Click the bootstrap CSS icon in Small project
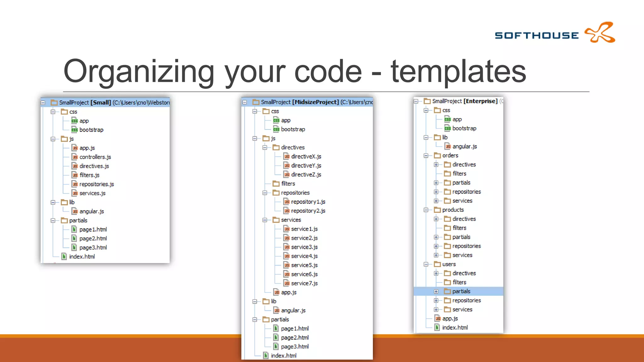 click(75, 130)
